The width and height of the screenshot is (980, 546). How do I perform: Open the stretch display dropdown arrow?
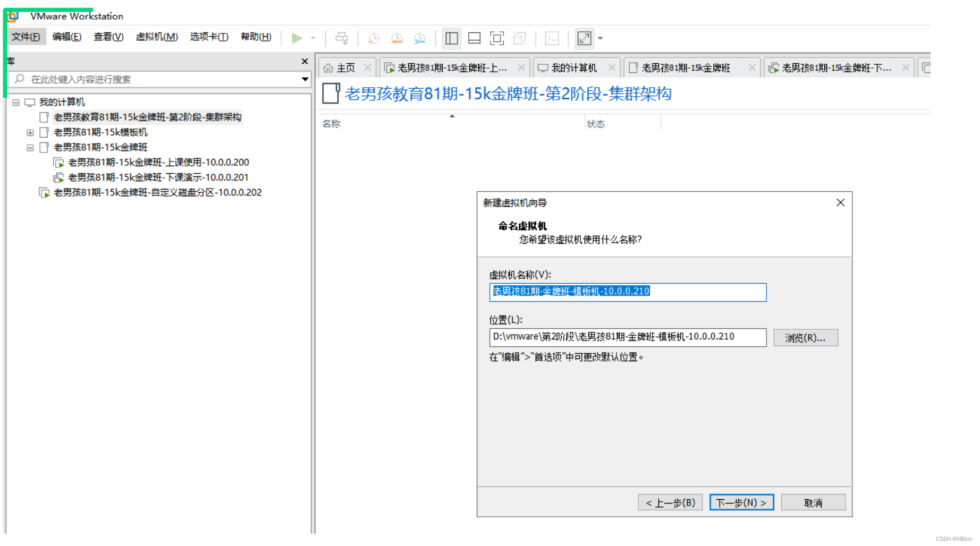click(601, 38)
